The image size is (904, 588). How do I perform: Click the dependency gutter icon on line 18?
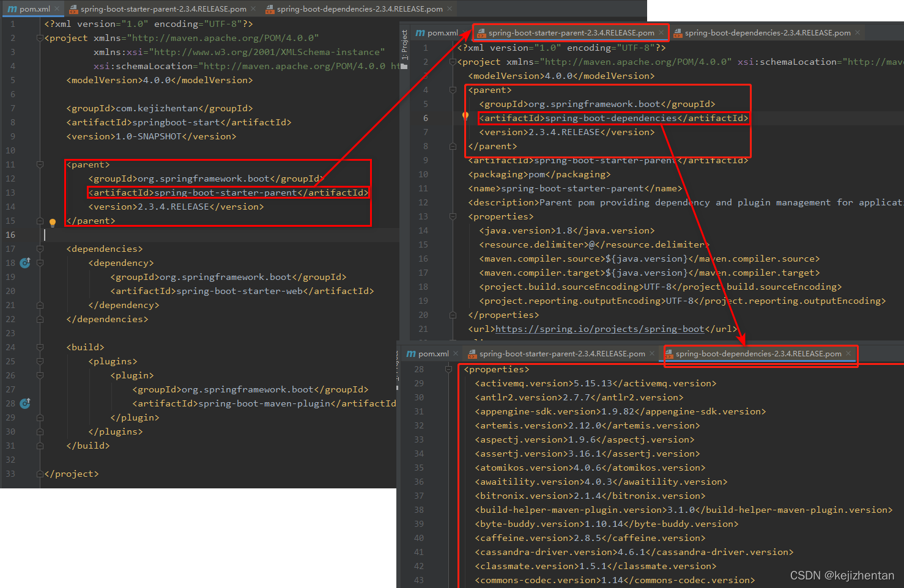tap(25, 263)
